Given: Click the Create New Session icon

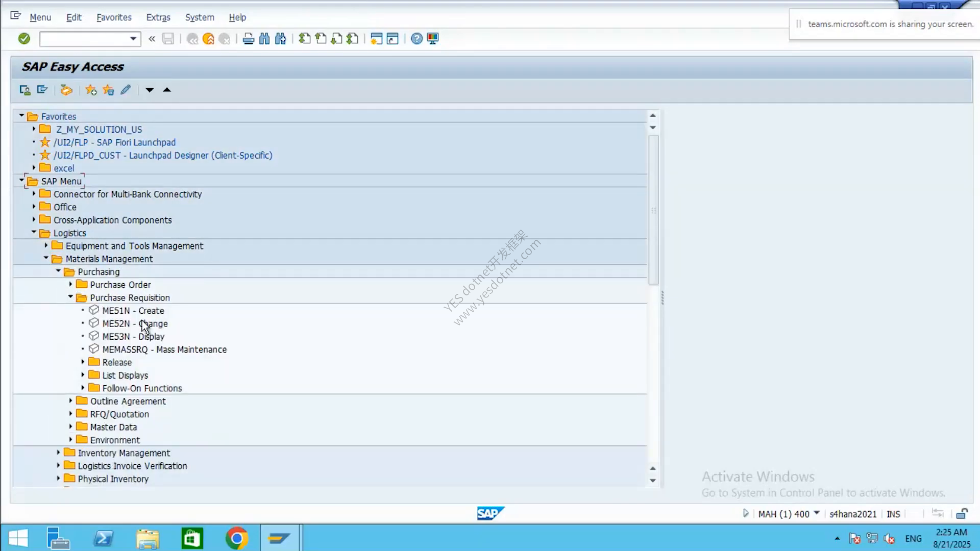Looking at the screenshot, I should [376, 39].
